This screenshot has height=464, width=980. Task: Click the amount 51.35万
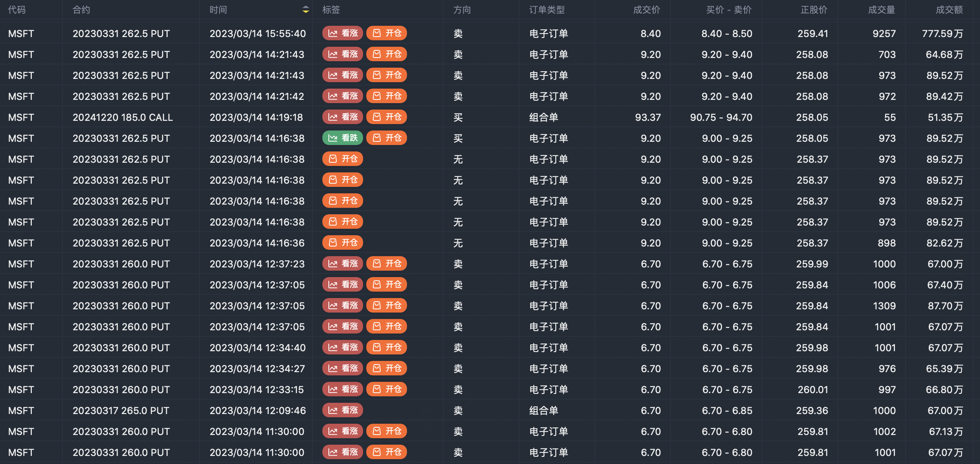[x=945, y=117]
